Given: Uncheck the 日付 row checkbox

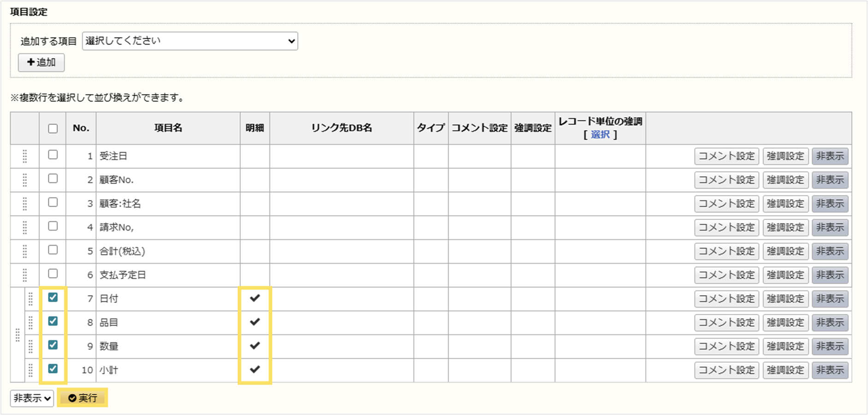Looking at the screenshot, I should click(53, 298).
